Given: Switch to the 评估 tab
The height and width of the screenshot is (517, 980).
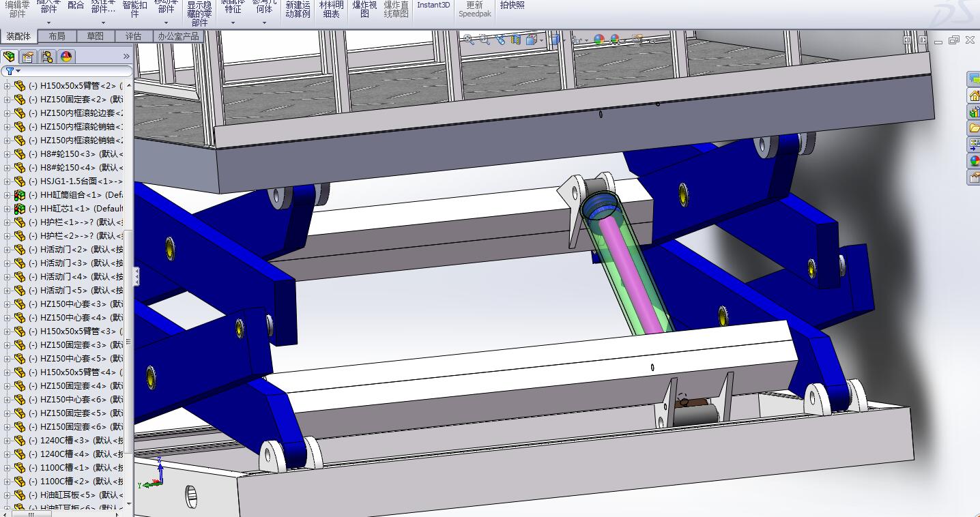Looking at the screenshot, I should pos(133,36).
